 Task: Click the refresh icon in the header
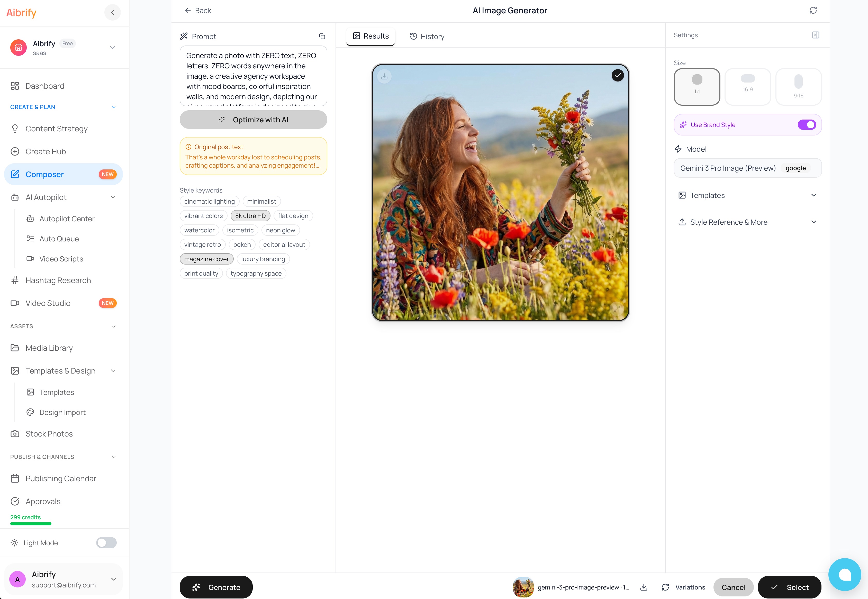tap(813, 11)
